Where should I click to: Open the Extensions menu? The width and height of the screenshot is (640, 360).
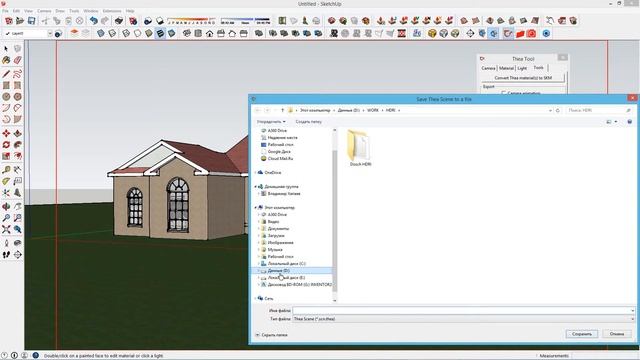click(112, 11)
